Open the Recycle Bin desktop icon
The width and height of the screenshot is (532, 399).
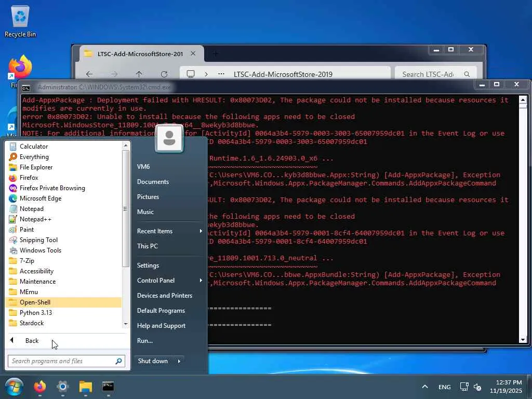[x=20, y=21]
